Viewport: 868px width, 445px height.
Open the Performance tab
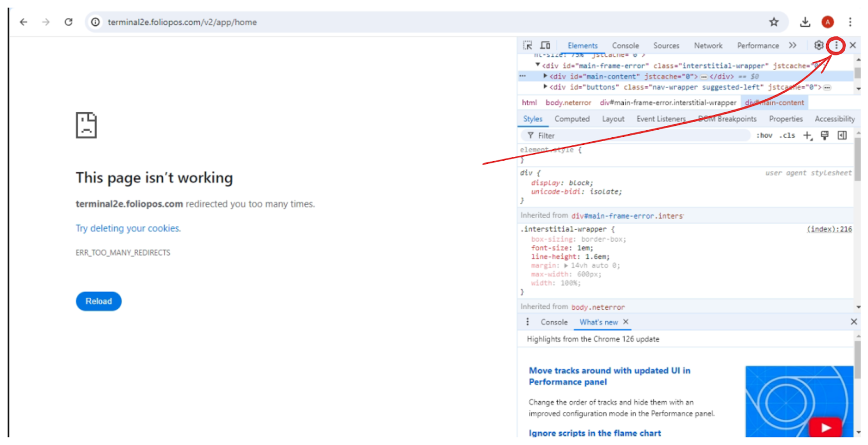point(758,46)
